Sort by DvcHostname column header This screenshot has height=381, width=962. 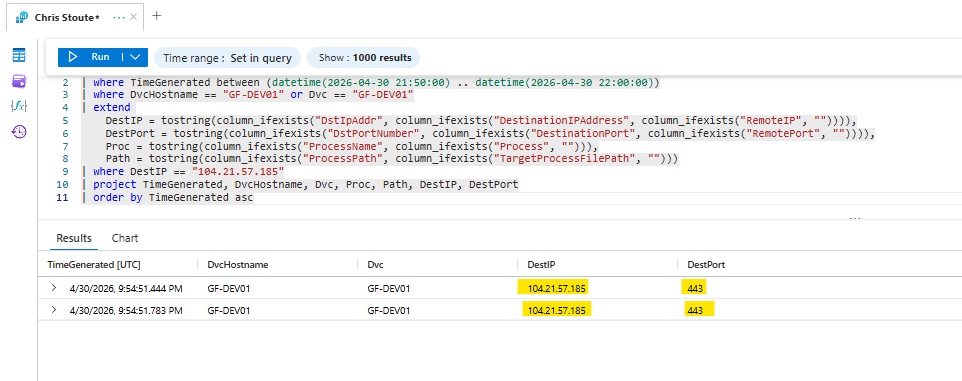click(x=237, y=265)
